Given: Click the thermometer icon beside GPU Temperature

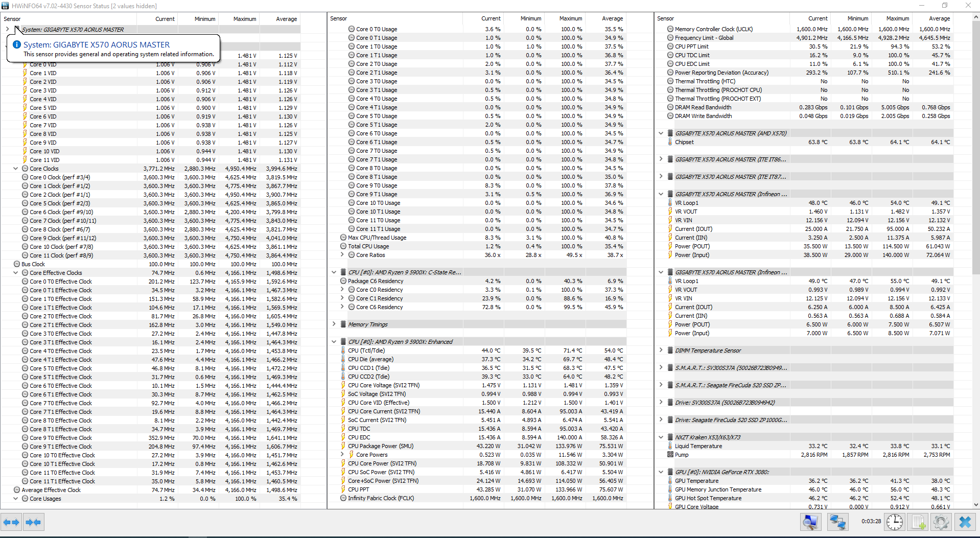Looking at the screenshot, I should (670, 481).
